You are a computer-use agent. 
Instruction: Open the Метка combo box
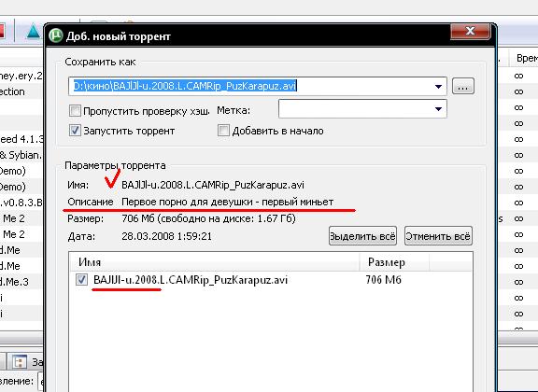(362, 108)
